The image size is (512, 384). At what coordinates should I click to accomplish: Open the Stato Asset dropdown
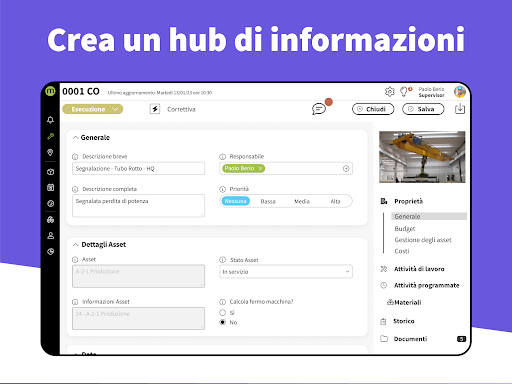click(286, 272)
